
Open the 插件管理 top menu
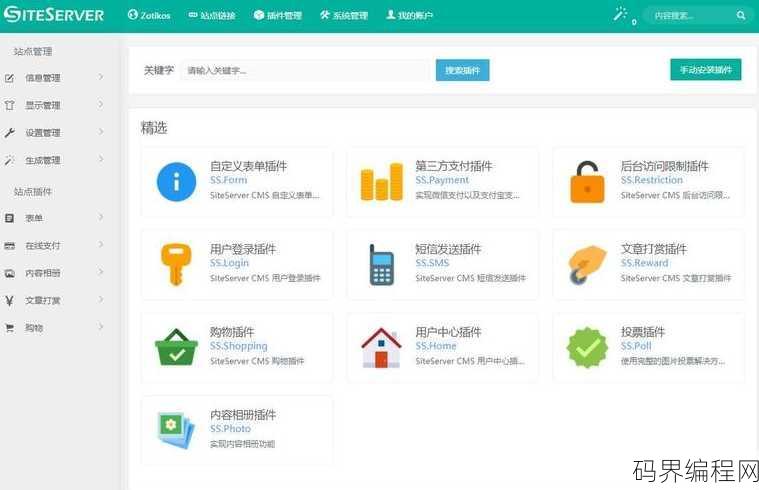click(x=277, y=15)
